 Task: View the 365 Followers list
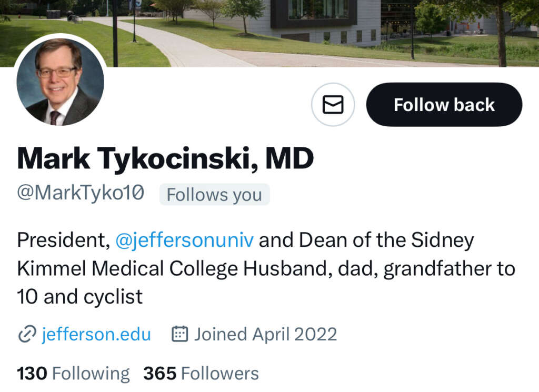(x=201, y=374)
